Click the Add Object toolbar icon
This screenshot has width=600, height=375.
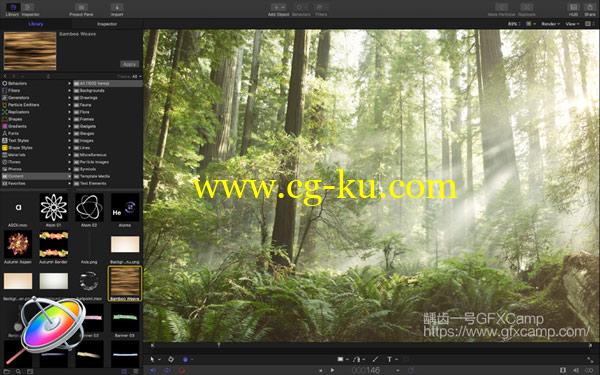click(279, 7)
